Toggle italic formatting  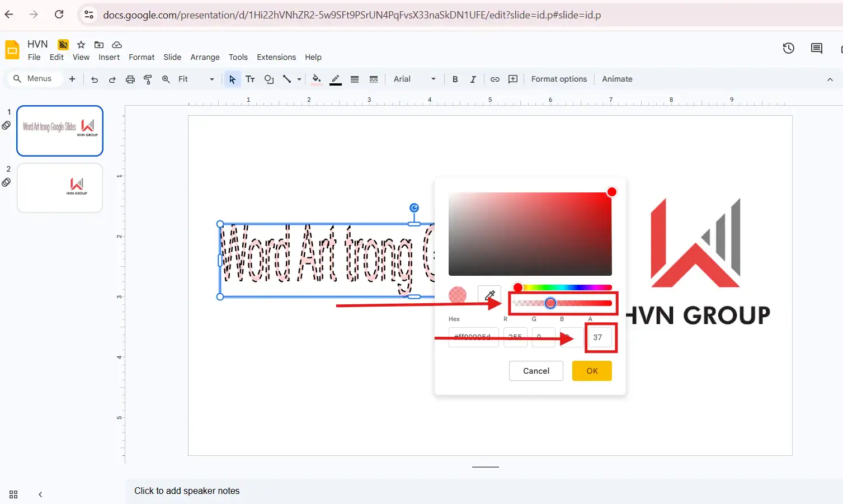(473, 79)
